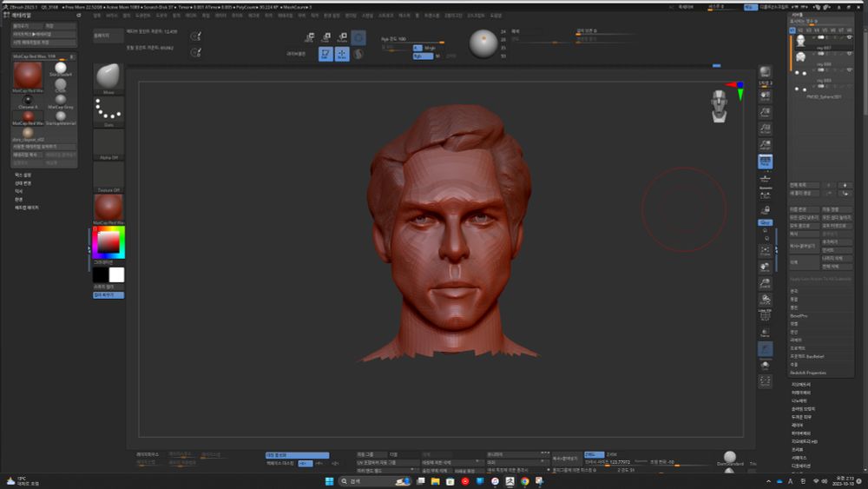Click the Texture Off slot
This screenshot has height=489, width=868.
tap(108, 176)
